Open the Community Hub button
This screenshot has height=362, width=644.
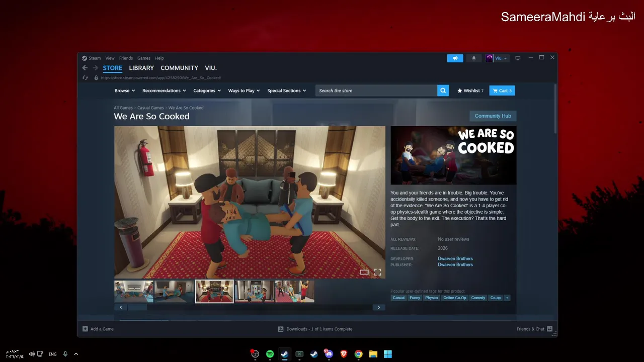click(493, 116)
